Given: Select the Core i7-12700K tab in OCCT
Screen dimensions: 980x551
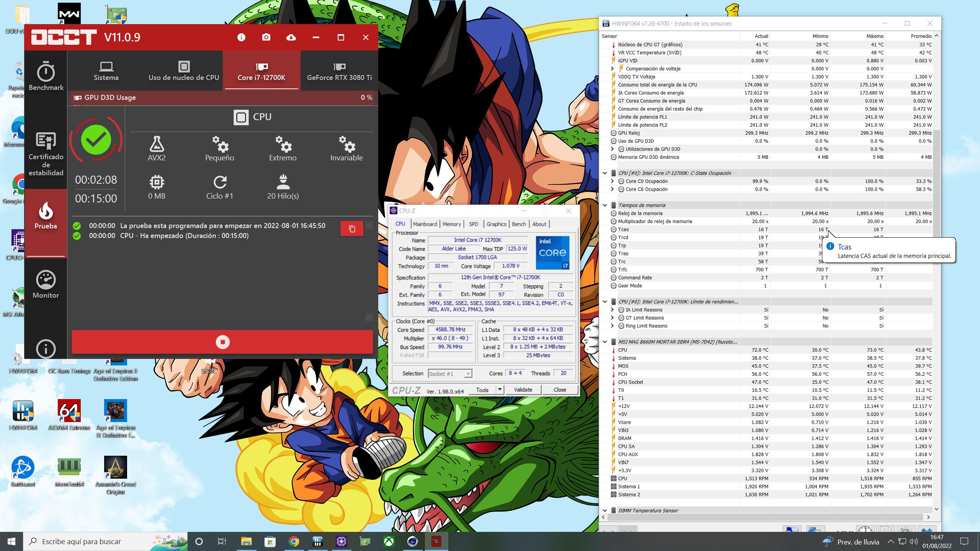Looking at the screenshot, I should coord(261,71).
